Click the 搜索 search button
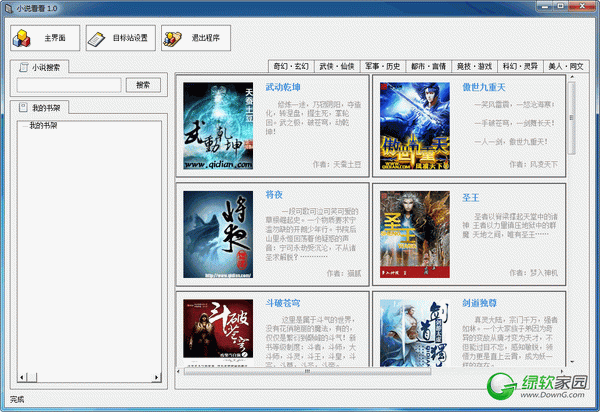The height and width of the screenshot is (412, 600). pos(143,85)
